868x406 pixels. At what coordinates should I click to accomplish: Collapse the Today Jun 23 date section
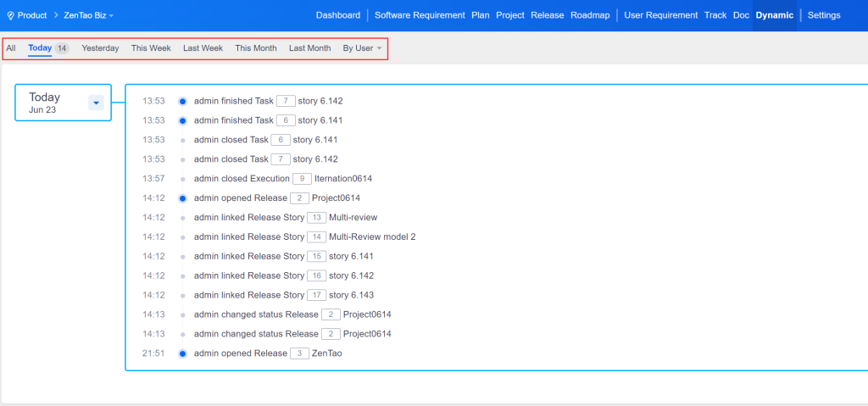96,103
